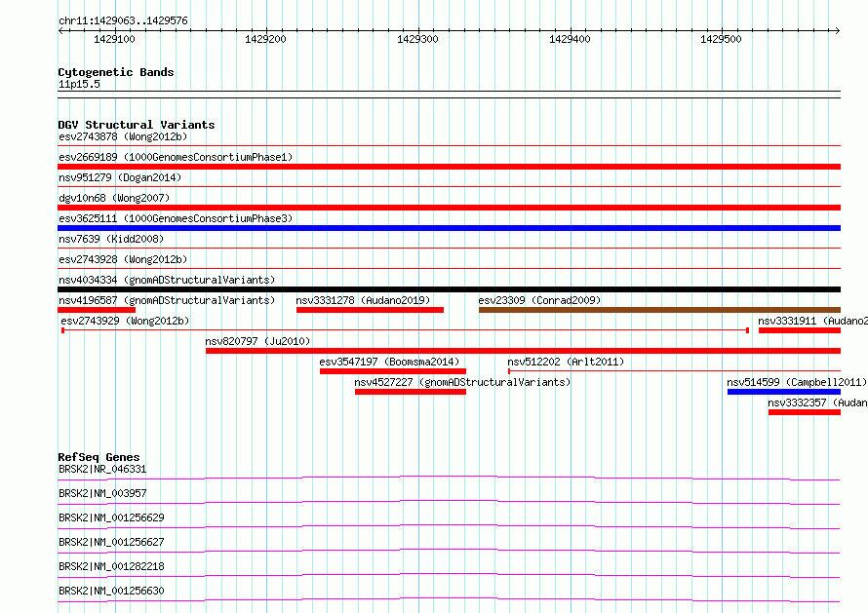Viewport: 868px width, 613px height.
Task: Click the ruler's left arrow end
Action: click(x=60, y=30)
